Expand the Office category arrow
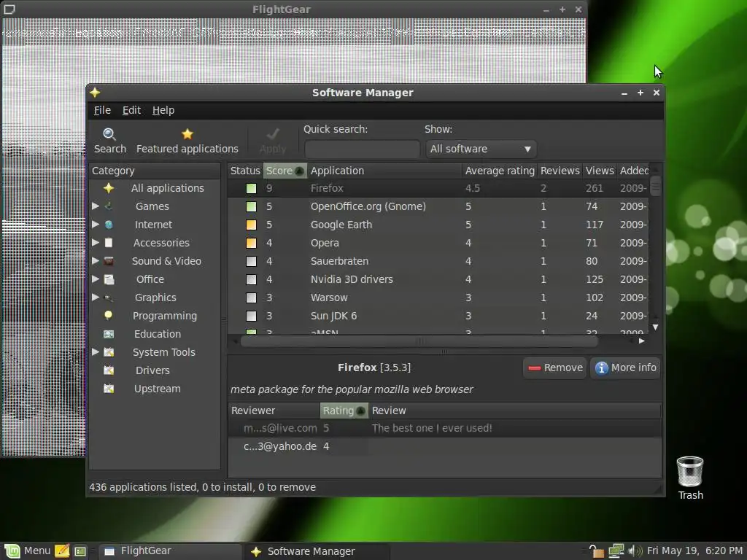Viewport: 747px width, 560px height. click(96, 279)
